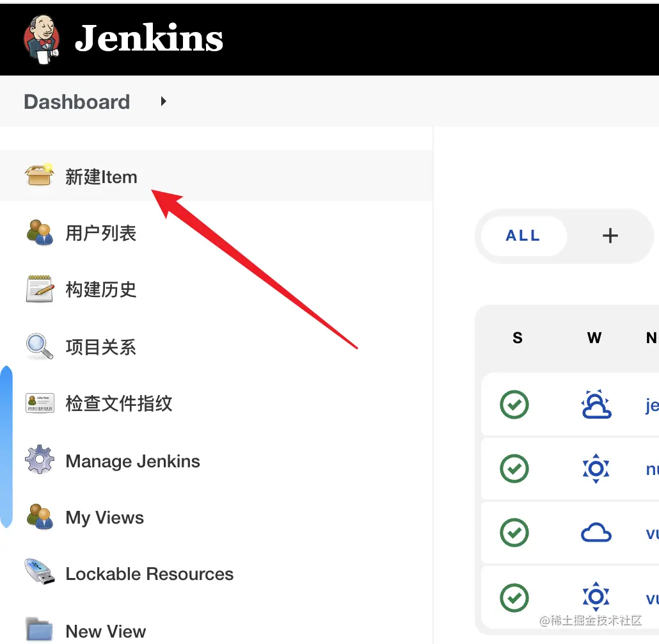Open 检查文件指纹 link
The width and height of the screenshot is (659, 644).
(119, 403)
